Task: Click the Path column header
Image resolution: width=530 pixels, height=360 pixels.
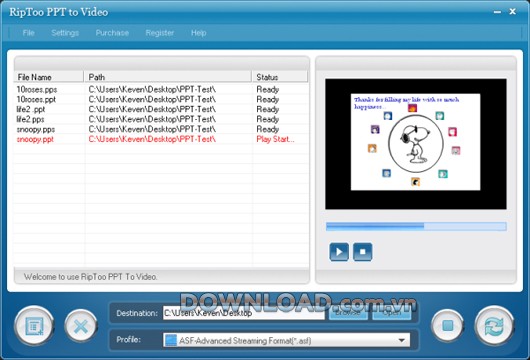Action: coord(168,77)
